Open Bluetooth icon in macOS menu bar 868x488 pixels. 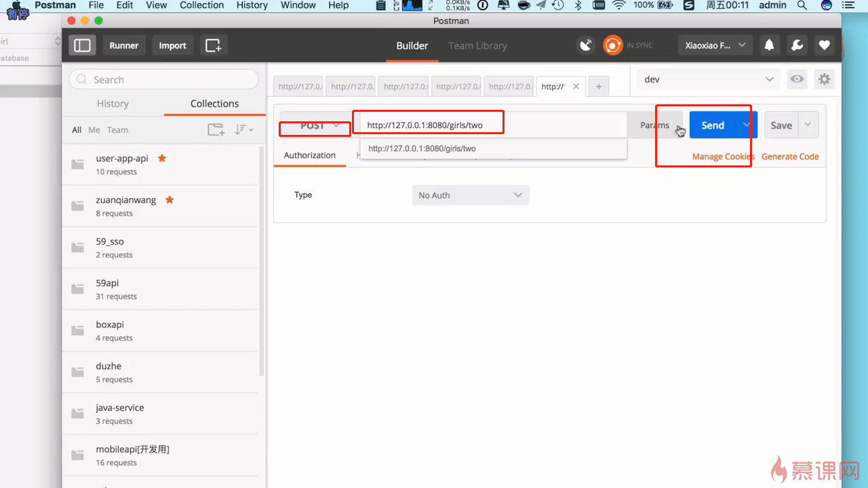(578, 5)
